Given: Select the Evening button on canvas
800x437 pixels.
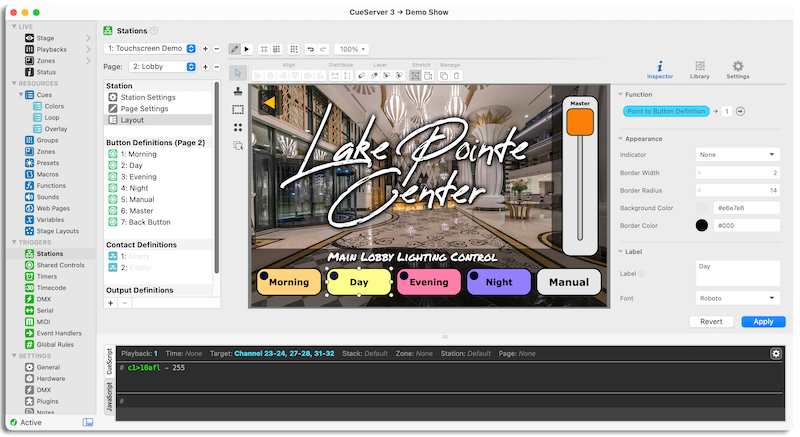Looking at the screenshot, I should click(429, 282).
